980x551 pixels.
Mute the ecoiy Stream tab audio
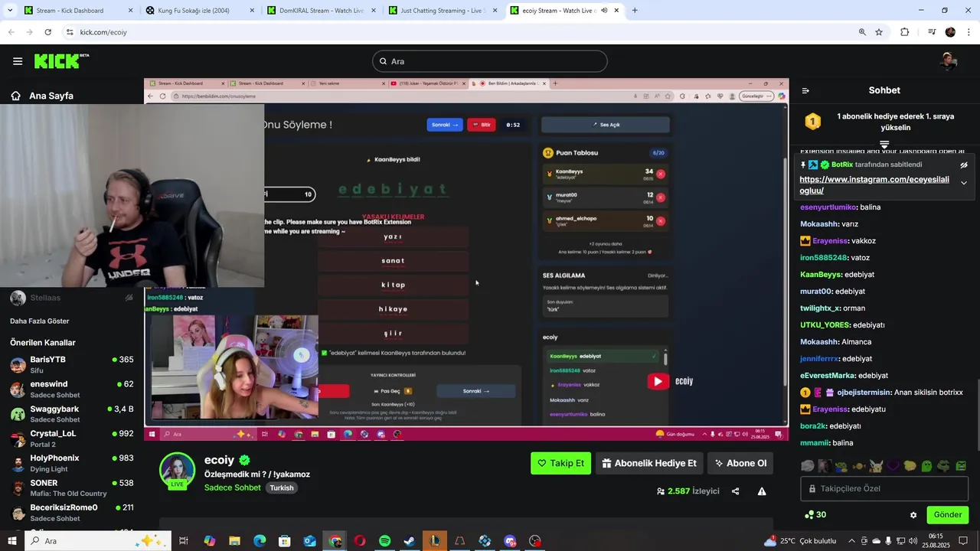click(x=604, y=11)
